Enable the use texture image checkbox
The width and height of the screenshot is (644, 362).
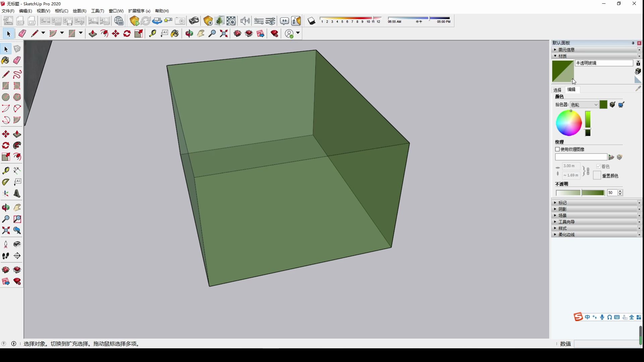pyautogui.click(x=557, y=149)
